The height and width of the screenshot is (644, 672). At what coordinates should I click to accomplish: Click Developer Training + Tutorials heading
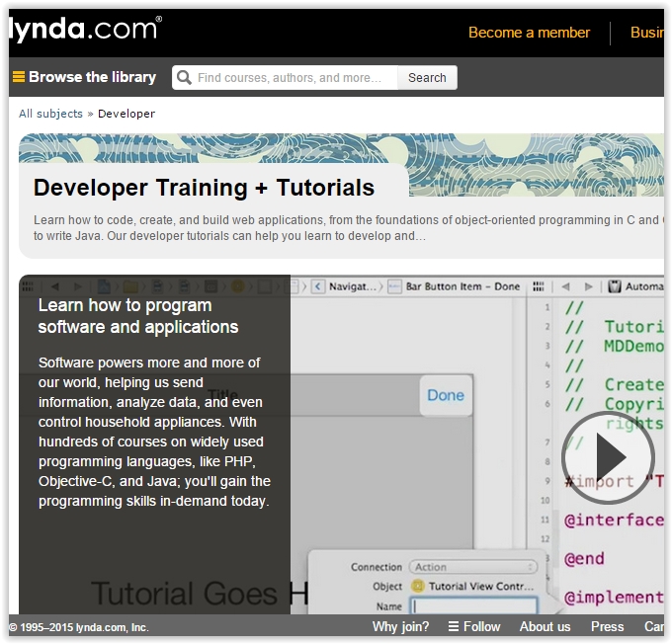click(204, 188)
